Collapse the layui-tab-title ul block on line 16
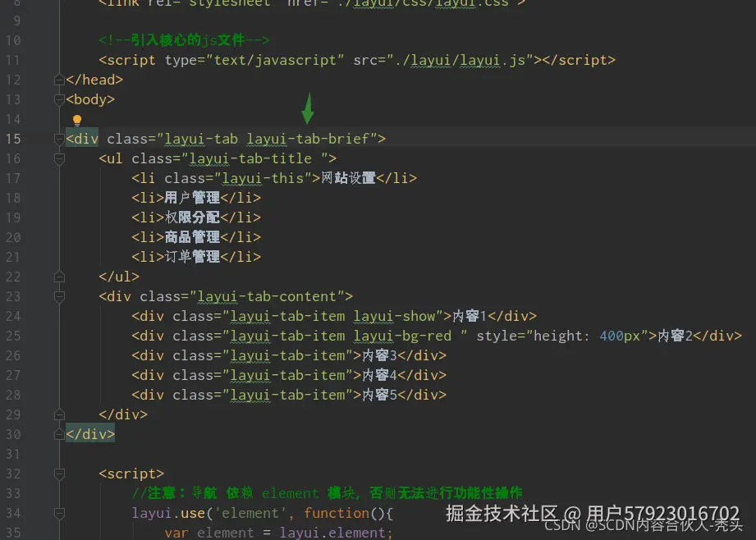This screenshot has height=540, width=756. pyautogui.click(x=58, y=158)
